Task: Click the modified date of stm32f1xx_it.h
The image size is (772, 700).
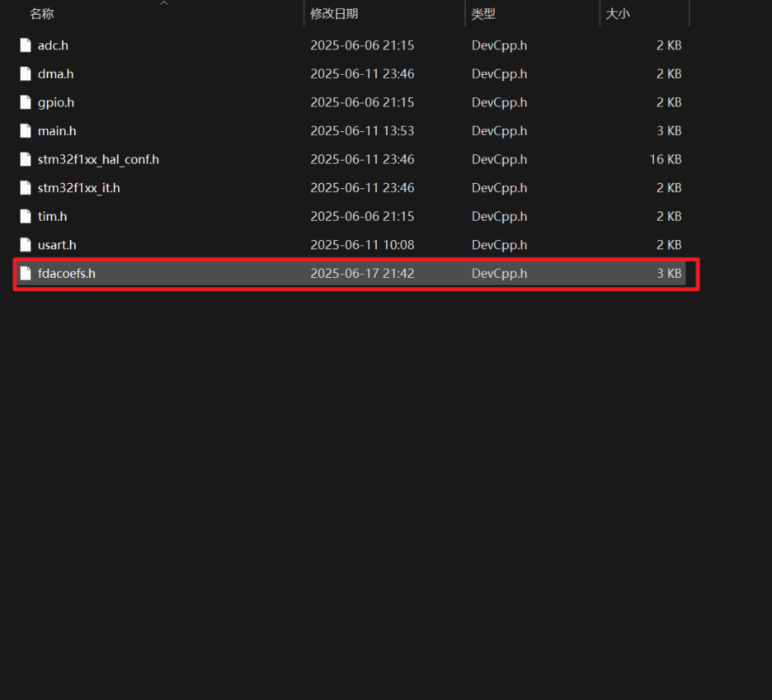Action: coord(362,188)
